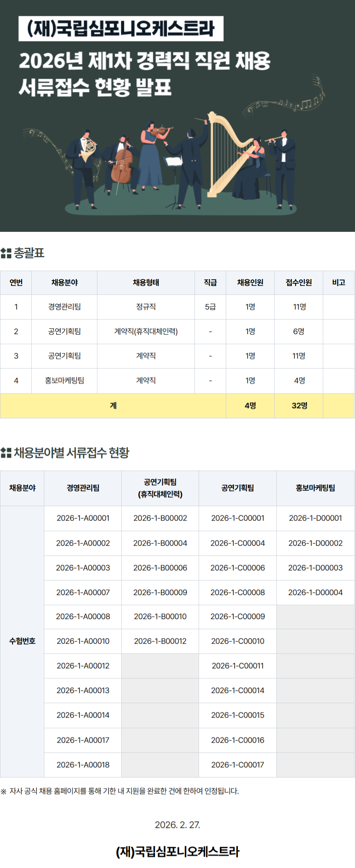Click the 수험번호 row label cell
The image size is (355, 868).
[x=22, y=641]
